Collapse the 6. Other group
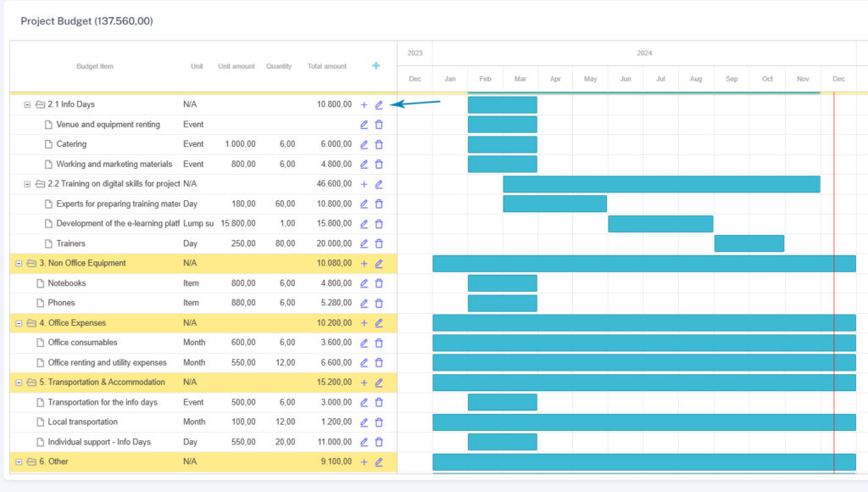 [x=19, y=461]
